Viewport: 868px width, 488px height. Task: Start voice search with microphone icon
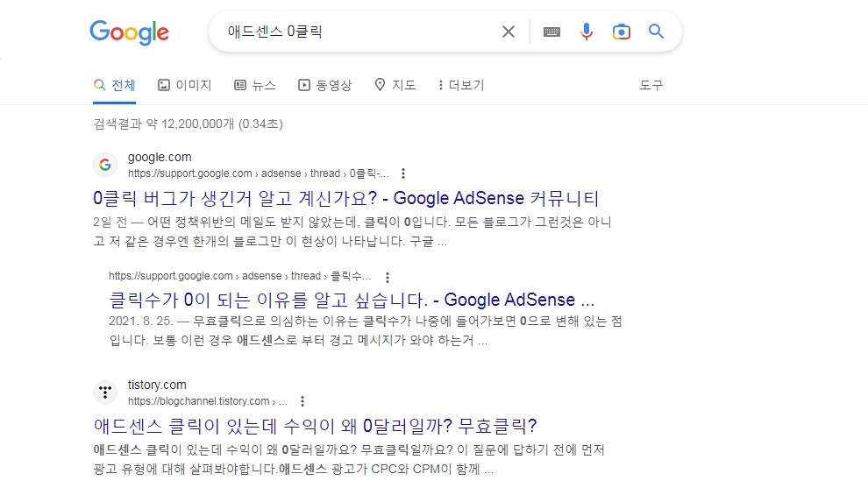click(587, 32)
